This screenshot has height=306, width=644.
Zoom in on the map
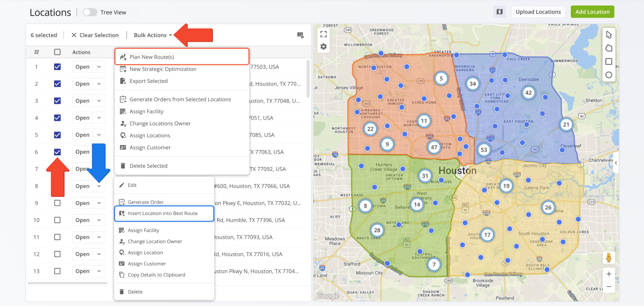tap(609, 274)
